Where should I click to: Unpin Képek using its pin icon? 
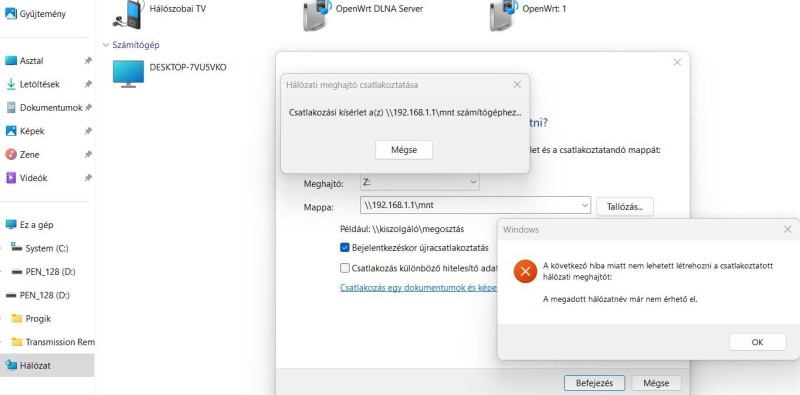point(88,131)
